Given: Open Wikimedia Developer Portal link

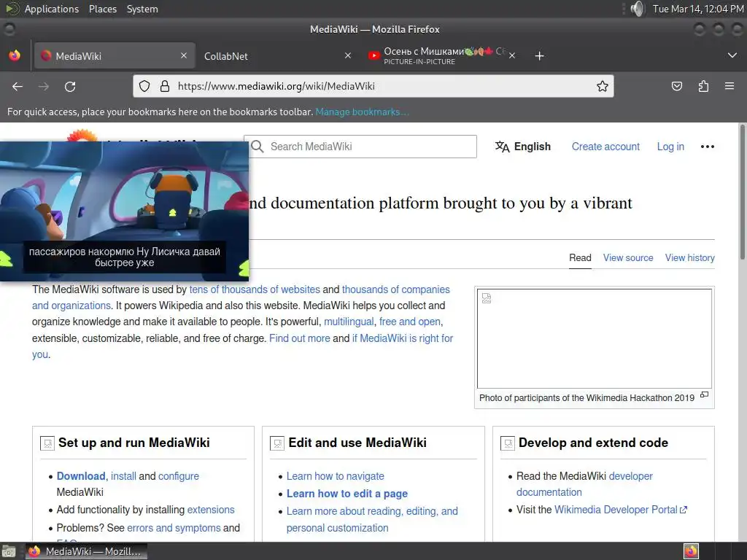Looking at the screenshot, I should (620, 510).
